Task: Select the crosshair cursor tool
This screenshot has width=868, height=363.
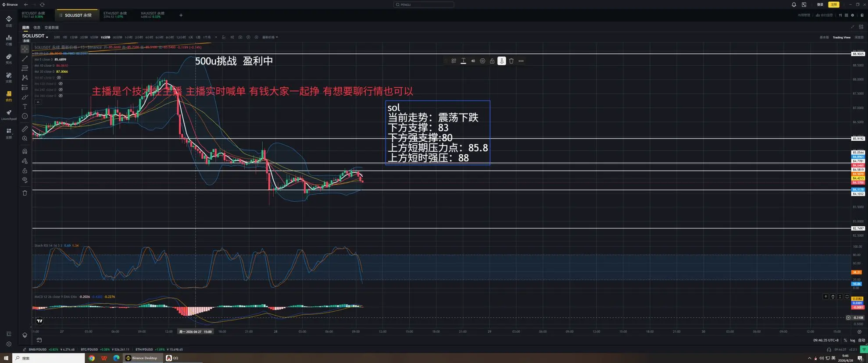Action: pyautogui.click(x=25, y=49)
